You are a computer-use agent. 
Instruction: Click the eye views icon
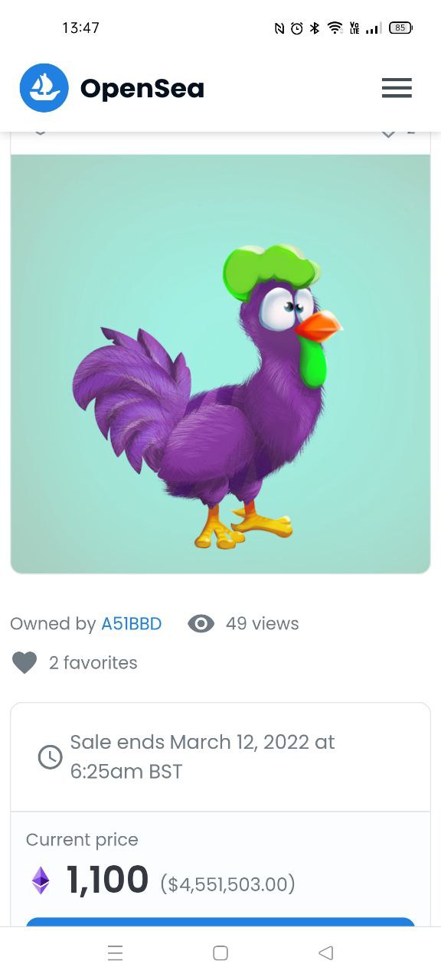pos(201,624)
